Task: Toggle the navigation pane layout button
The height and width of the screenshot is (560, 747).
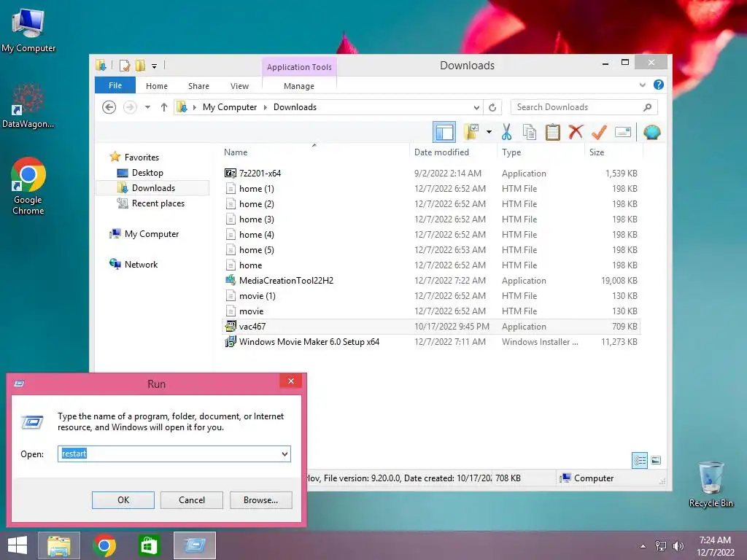Action: [444, 132]
